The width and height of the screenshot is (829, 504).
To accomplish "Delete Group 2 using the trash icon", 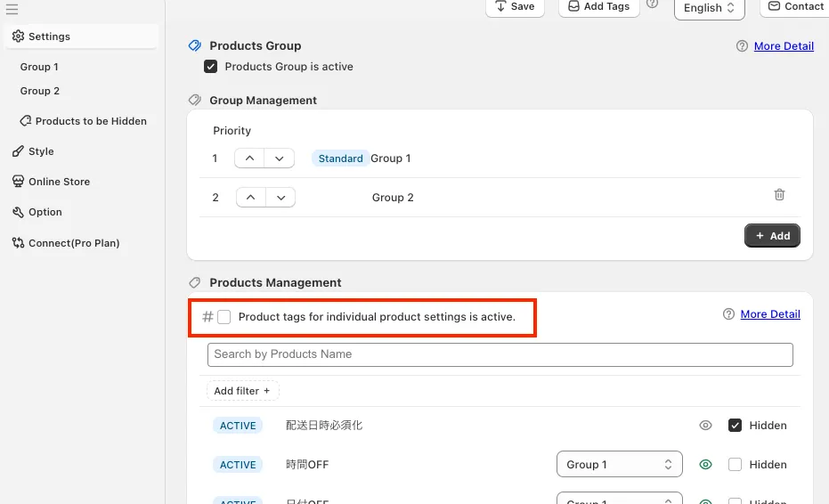I will (779, 195).
